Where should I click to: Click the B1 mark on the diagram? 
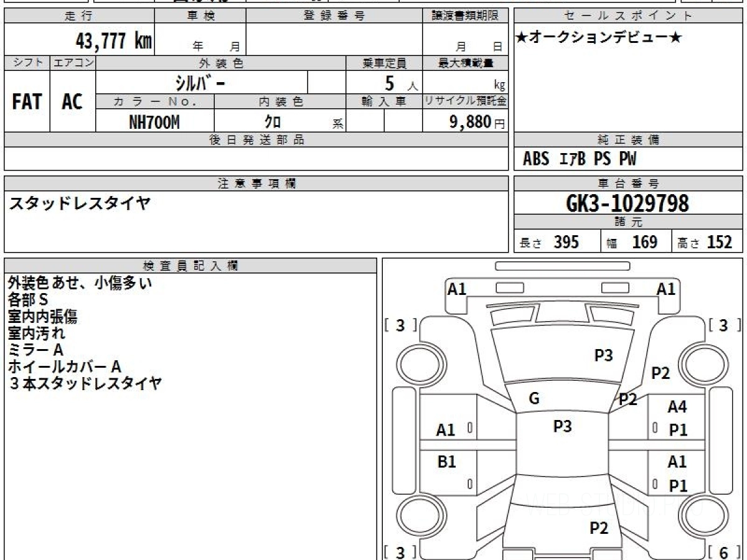(x=446, y=462)
